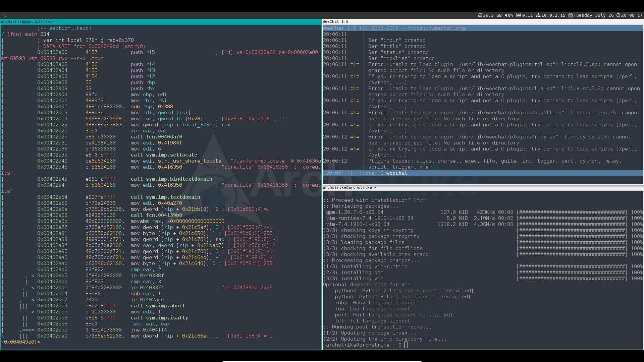The height and width of the screenshot is (362, 644).
Task: Click the je 0x40338f jump instruction
Action: [x=147, y=276]
